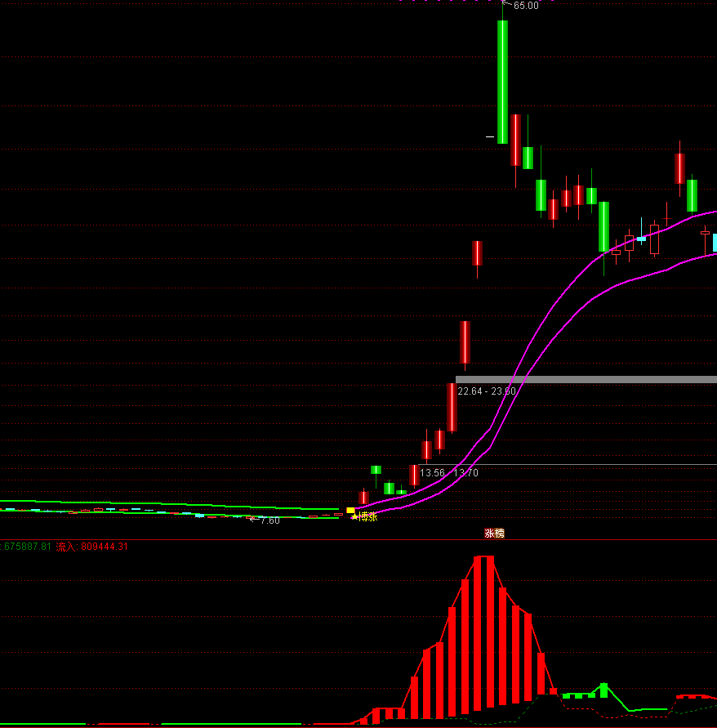
Task: Click the green 675887.81 indicator value
Action: point(27,547)
